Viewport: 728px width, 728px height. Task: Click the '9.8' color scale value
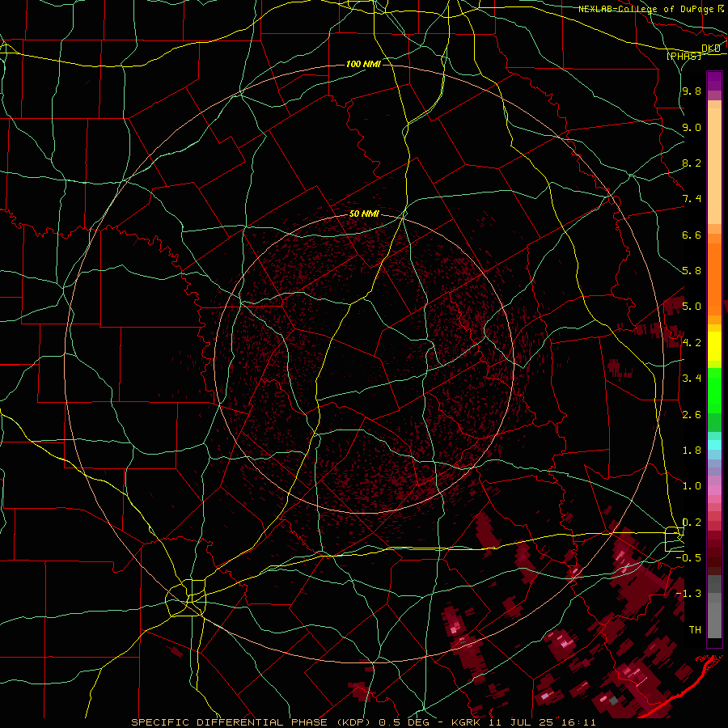pos(692,91)
